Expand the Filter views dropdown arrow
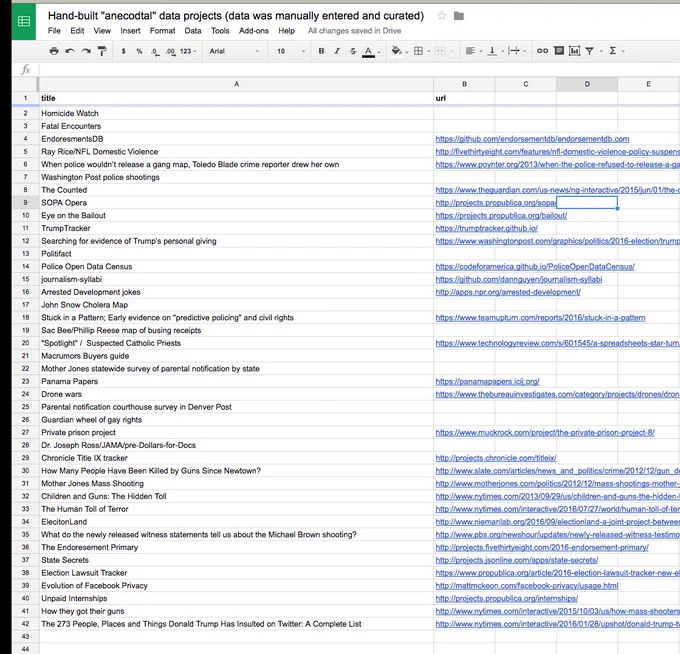This screenshot has width=680, height=654. point(602,51)
